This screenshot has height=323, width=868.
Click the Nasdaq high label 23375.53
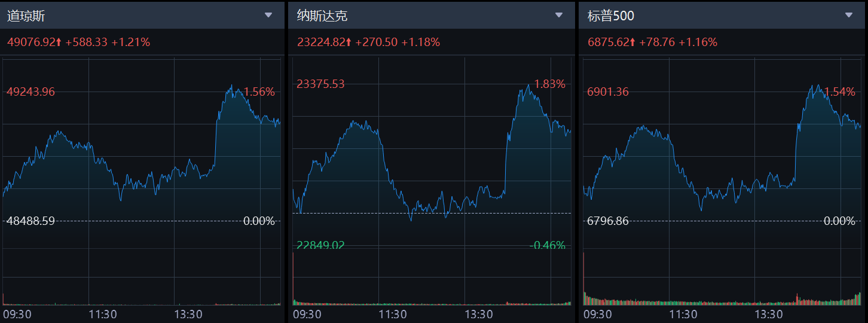[x=320, y=84]
